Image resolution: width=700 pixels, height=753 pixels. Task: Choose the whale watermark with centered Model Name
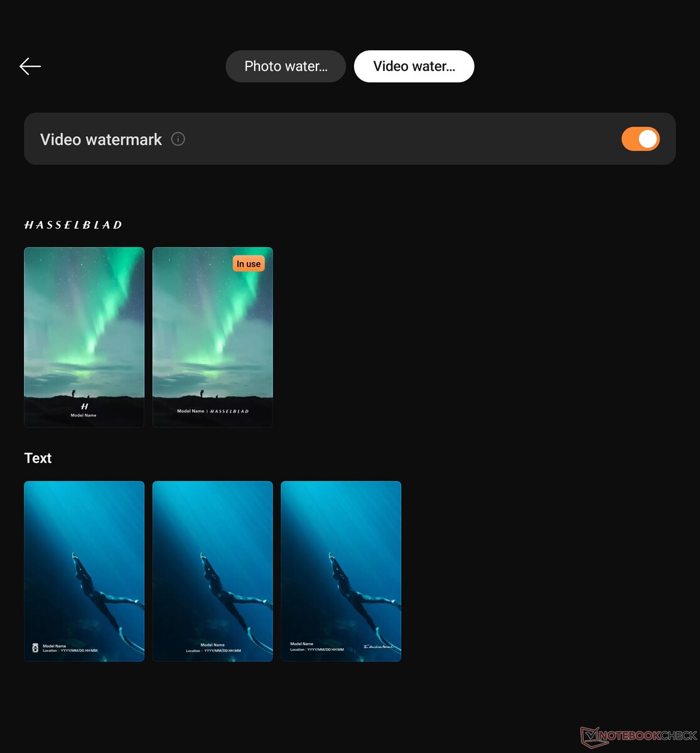coord(213,571)
